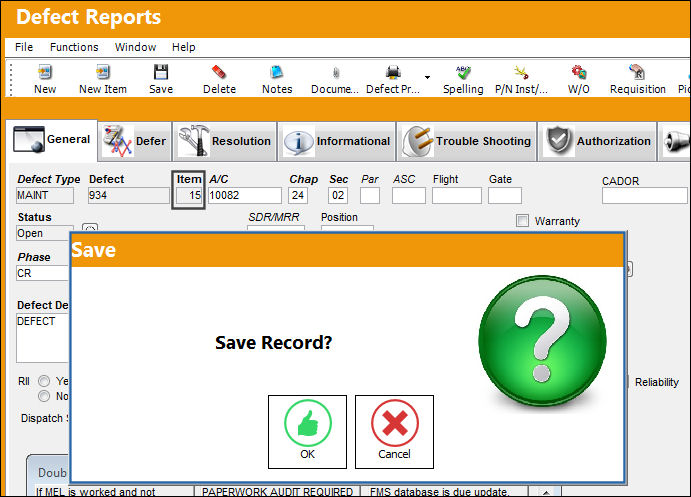Screen dimensions: 691x497
Task: Expand the Defect Print dropdown arrow
Action: pos(427,78)
